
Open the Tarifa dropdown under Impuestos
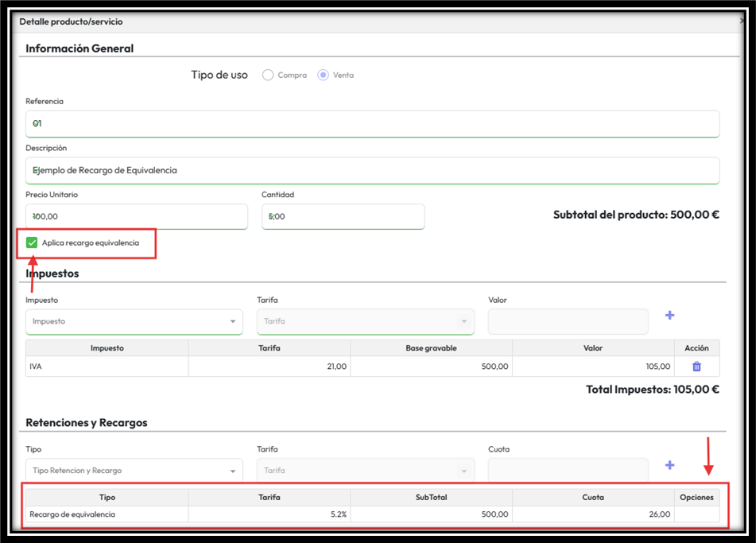[x=365, y=321]
